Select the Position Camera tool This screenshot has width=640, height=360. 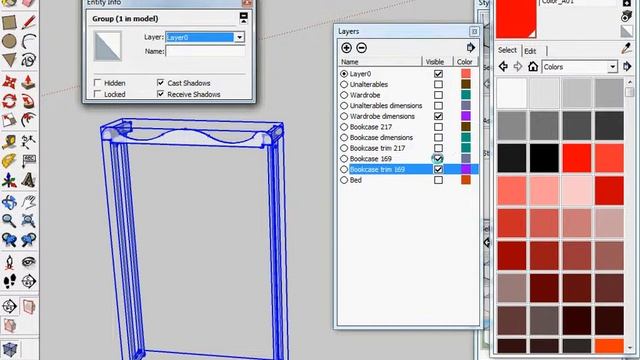click(x=9, y=262)
